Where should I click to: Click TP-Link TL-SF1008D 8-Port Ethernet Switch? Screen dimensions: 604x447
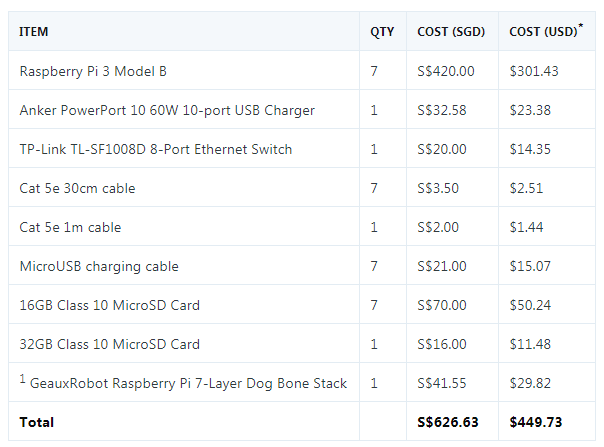point(156,149)
